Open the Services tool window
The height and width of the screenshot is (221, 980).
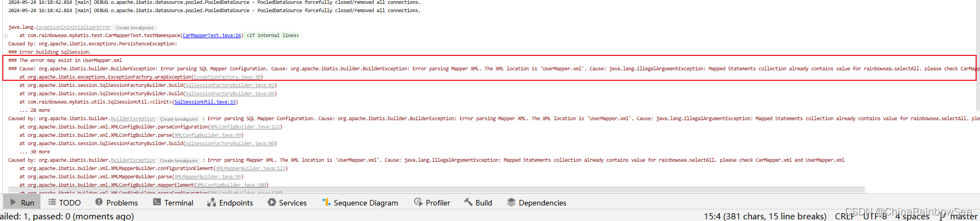pos(287,203)
